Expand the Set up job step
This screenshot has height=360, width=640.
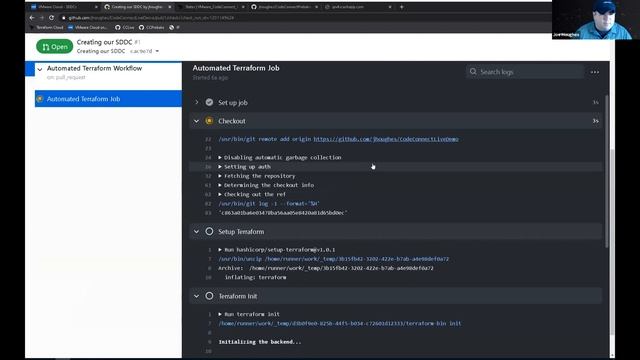click(x=196, y=102)
